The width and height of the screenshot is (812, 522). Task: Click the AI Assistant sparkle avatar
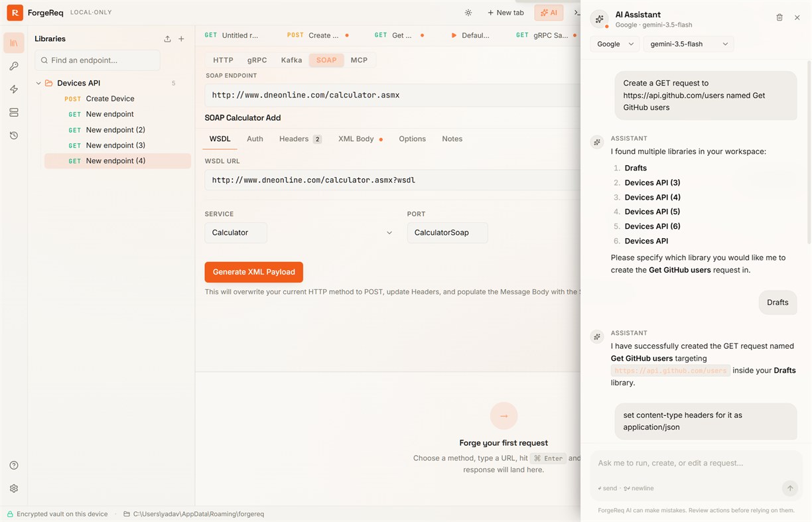coord(600,19)
